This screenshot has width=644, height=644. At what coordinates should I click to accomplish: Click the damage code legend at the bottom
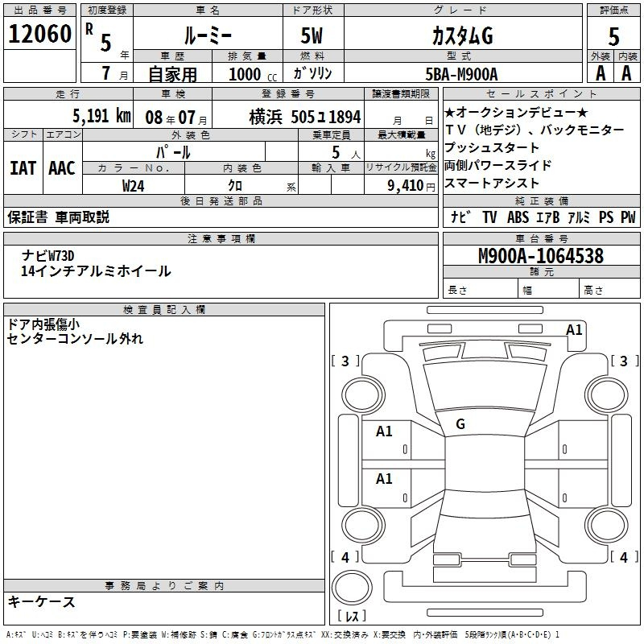[283, 634]
